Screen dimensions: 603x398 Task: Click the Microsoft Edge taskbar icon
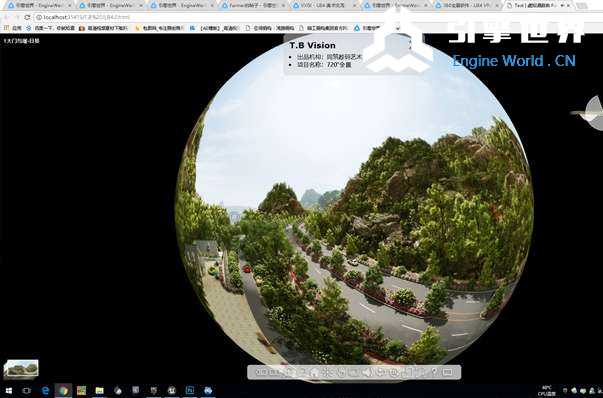(45, 391)
